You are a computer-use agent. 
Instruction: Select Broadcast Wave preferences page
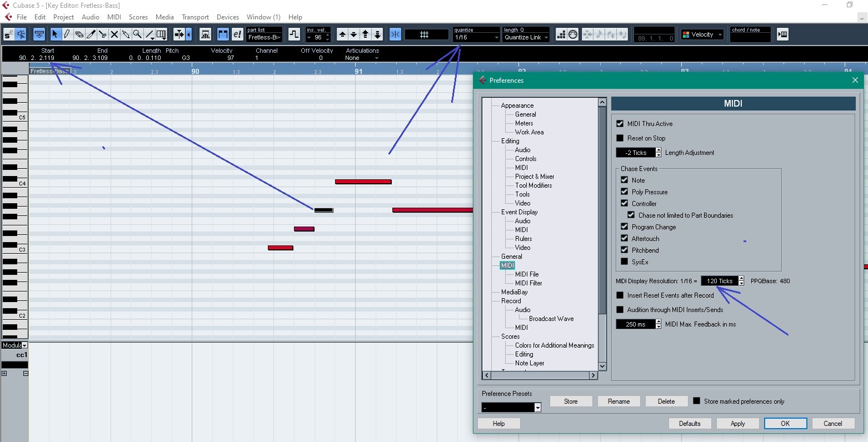(551, 318)
